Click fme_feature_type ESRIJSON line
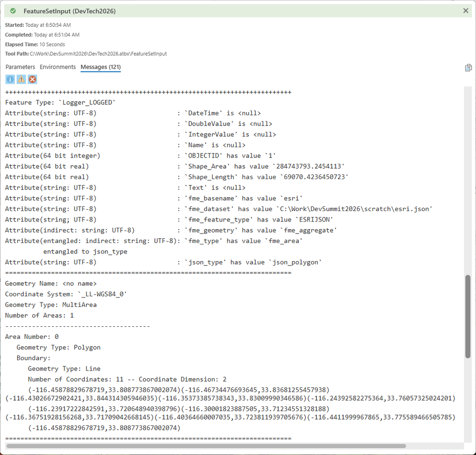This screenshot has height=455, width=476. point(169,220)
